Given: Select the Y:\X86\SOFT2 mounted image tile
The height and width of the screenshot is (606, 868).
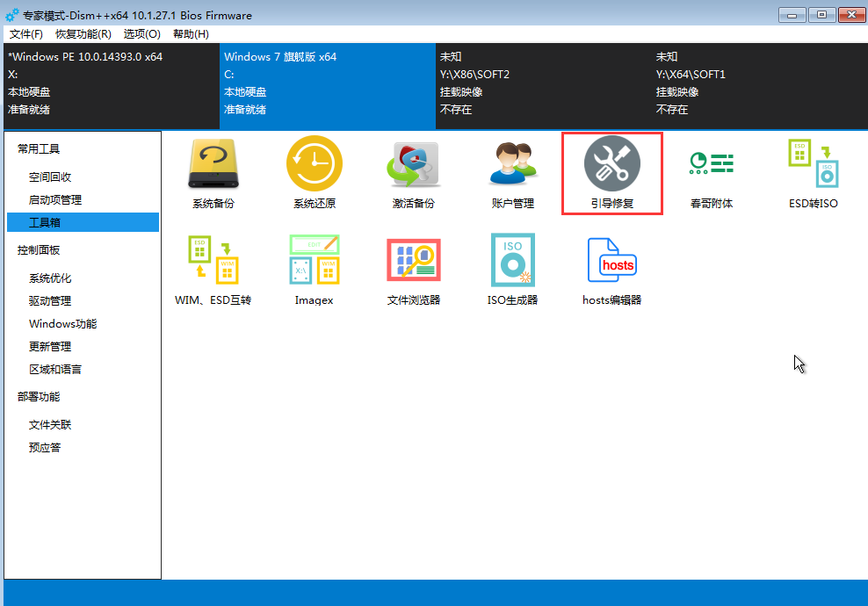Looking at the screenshot, I should click(542, 84).
